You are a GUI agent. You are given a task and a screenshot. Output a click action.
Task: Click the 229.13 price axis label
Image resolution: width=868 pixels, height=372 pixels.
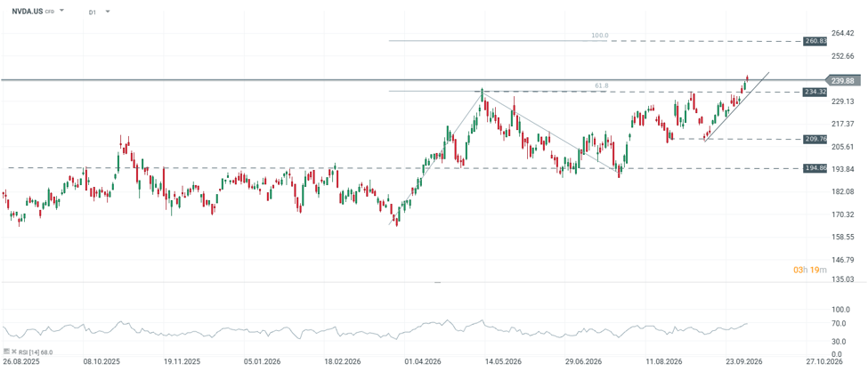click(843, 101)
